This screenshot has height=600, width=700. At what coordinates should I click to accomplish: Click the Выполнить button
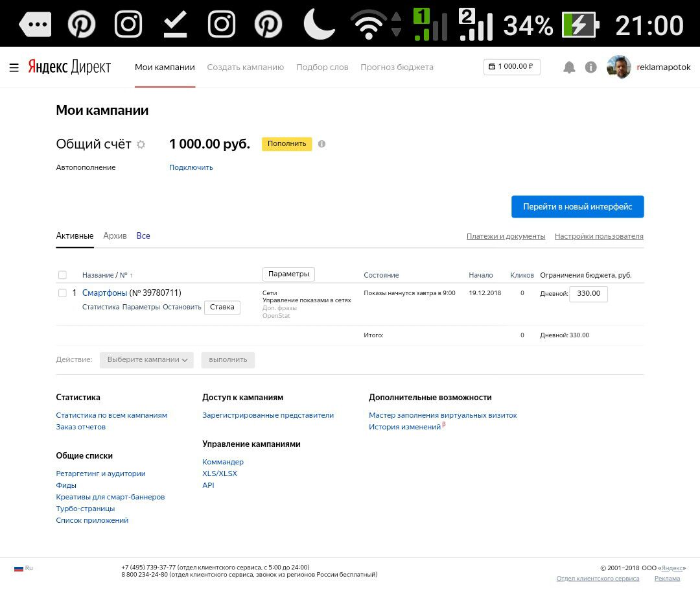tap(227, 360)
